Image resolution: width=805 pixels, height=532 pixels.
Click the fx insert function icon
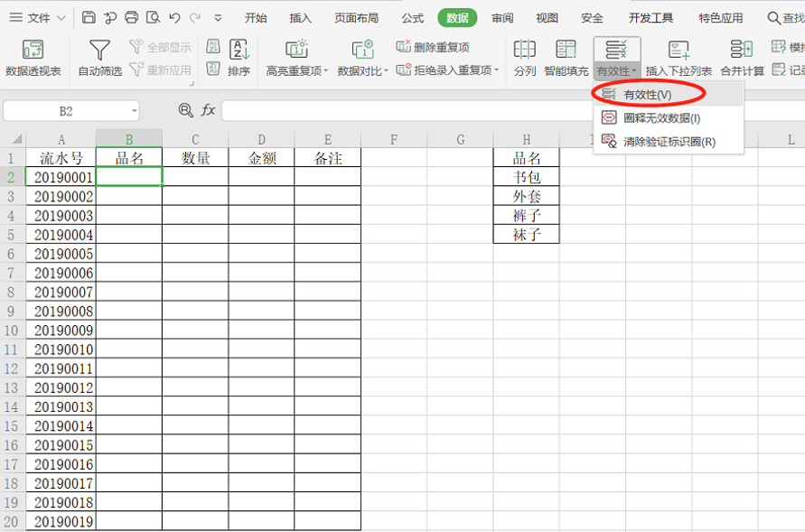click(x=208, y=110)
